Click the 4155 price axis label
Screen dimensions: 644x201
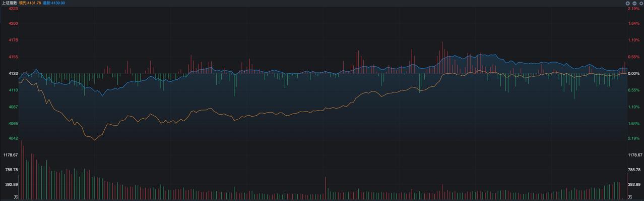(x=14, y=57)
